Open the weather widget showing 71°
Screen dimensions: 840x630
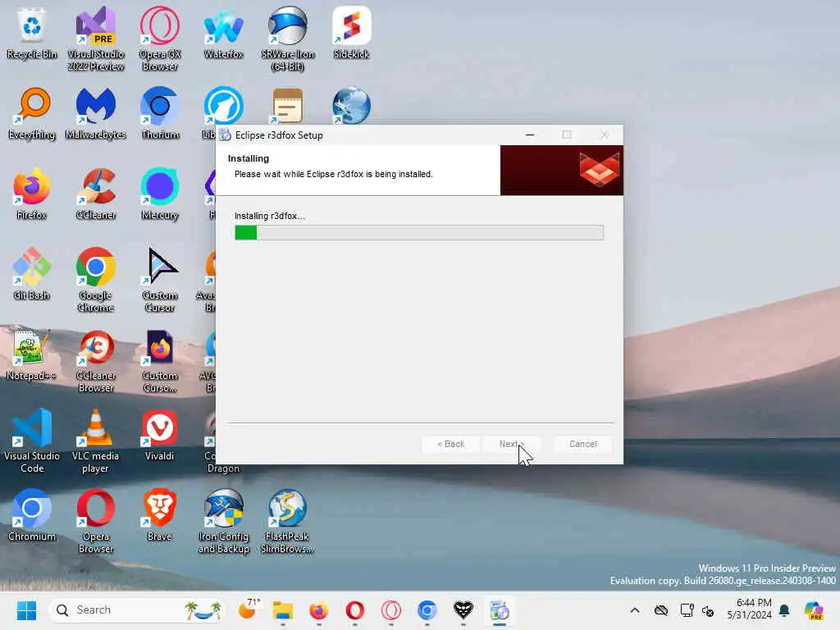[x=248, y=609]
